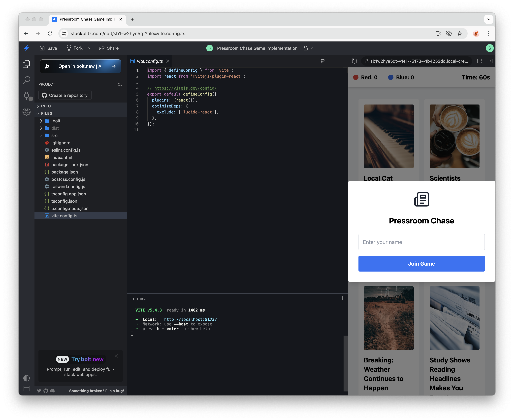Open preview in new tab
The width and height of the screenshot is (514, 420).
[479, 61]
